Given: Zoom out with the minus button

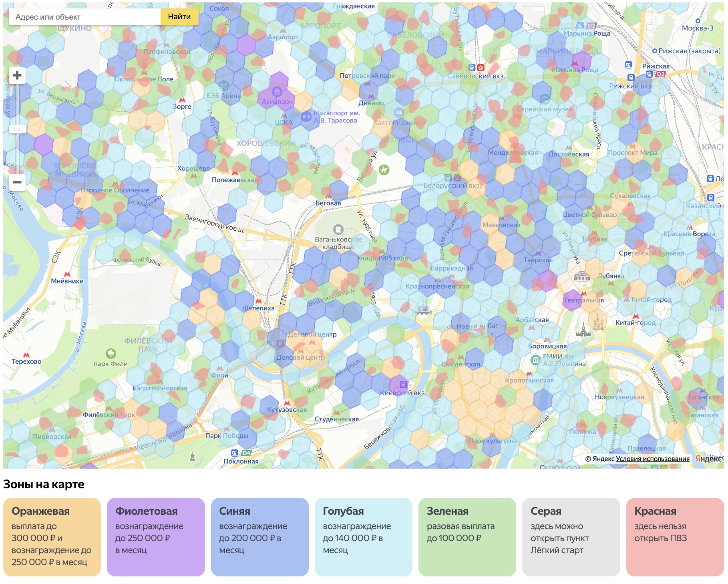Looking at the screenshot, I should [x=17, y=182].
